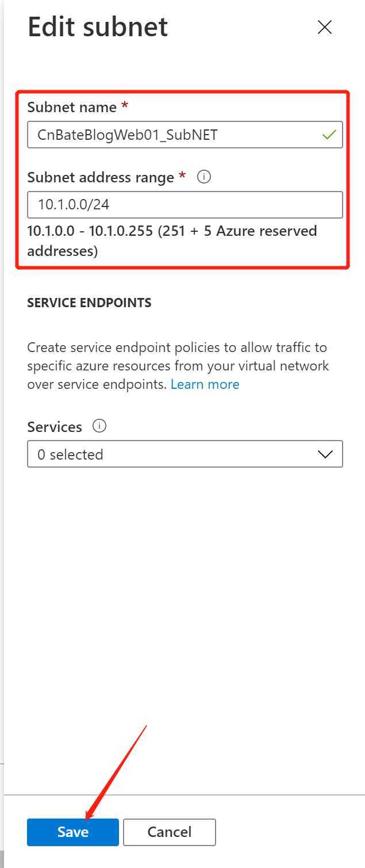This screenshot has width=365, height=868.
Task: Click the Services field label
Action: pos(55,427)
